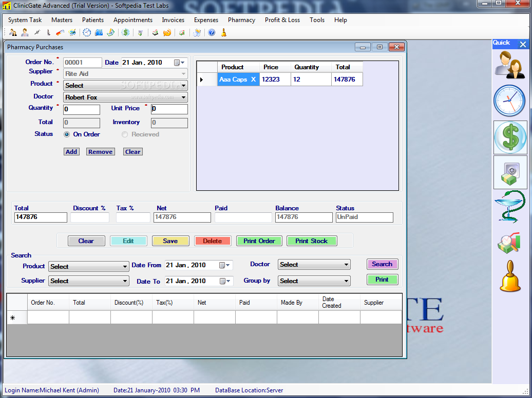Click the red capsule pill toolbar icon

[60, 32]
